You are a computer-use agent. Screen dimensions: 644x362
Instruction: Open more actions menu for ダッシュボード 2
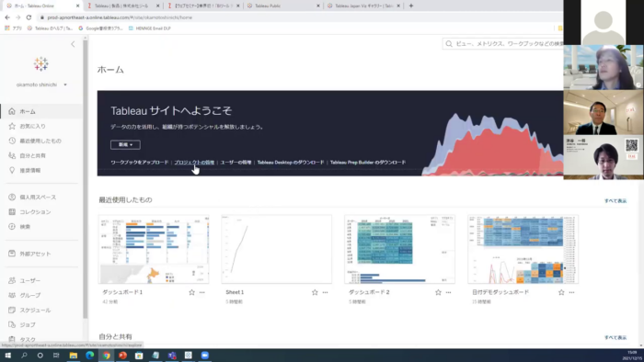(449, 292)
